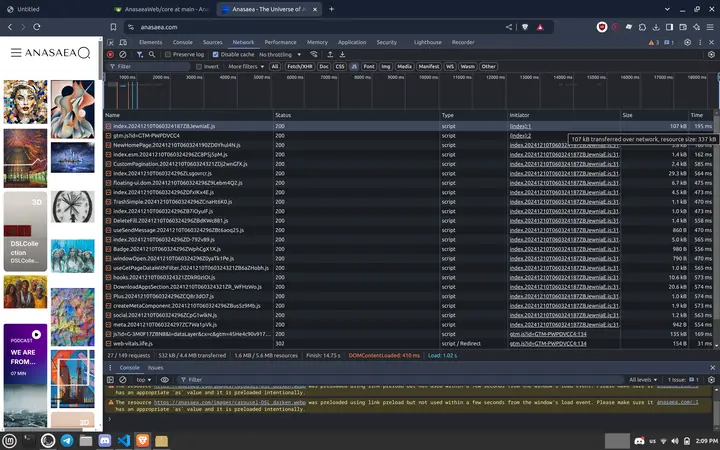Clear the network log
720x450 pixels.
pyautogui.click(x=123, y=54)
